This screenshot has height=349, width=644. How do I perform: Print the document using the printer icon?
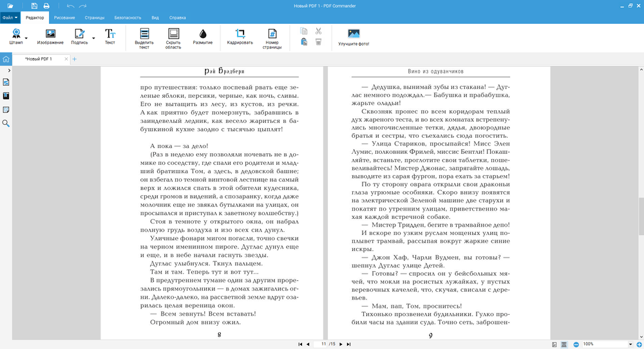click(46, 6)
